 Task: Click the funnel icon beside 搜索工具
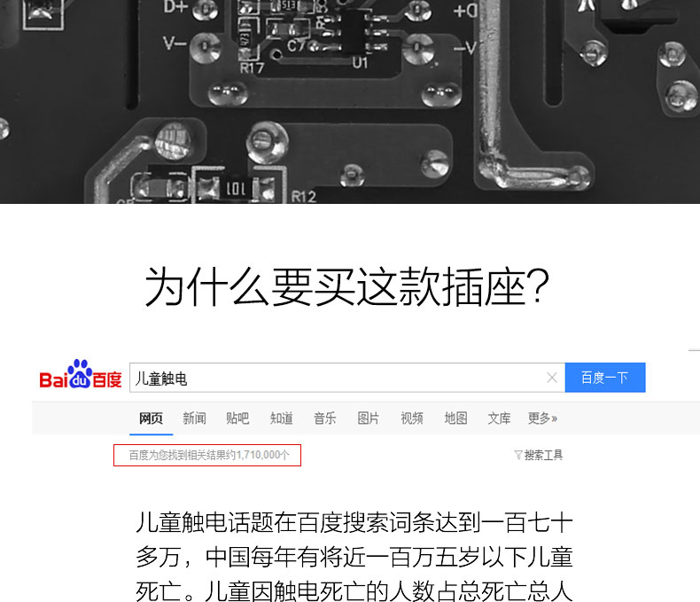click(518, 455)
